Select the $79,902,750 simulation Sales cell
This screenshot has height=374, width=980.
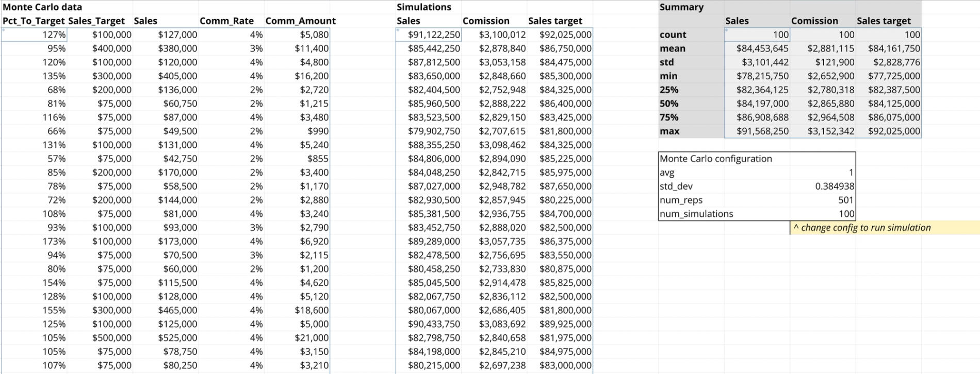(429, 131)
